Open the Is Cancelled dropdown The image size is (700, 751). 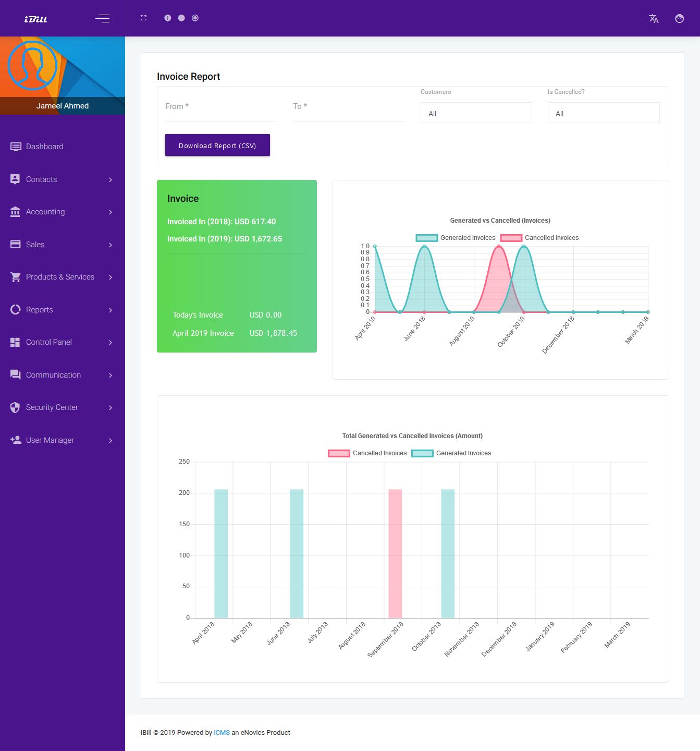coord(603,113)
